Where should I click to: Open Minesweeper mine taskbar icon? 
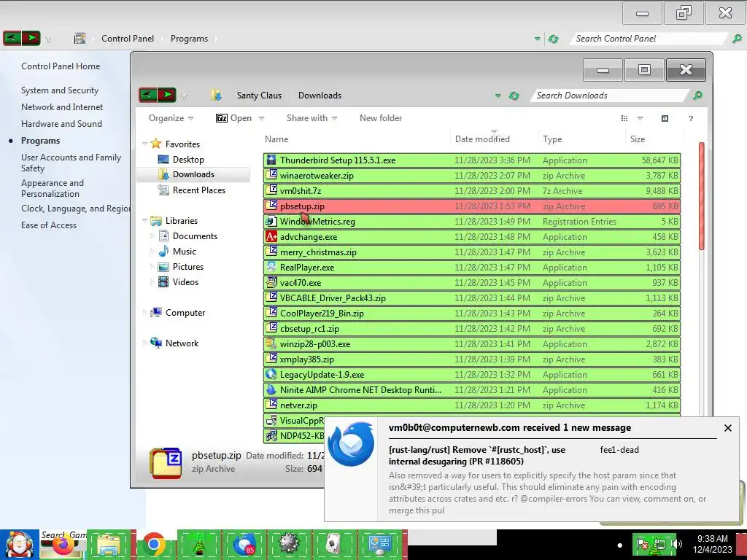[289, 545]
